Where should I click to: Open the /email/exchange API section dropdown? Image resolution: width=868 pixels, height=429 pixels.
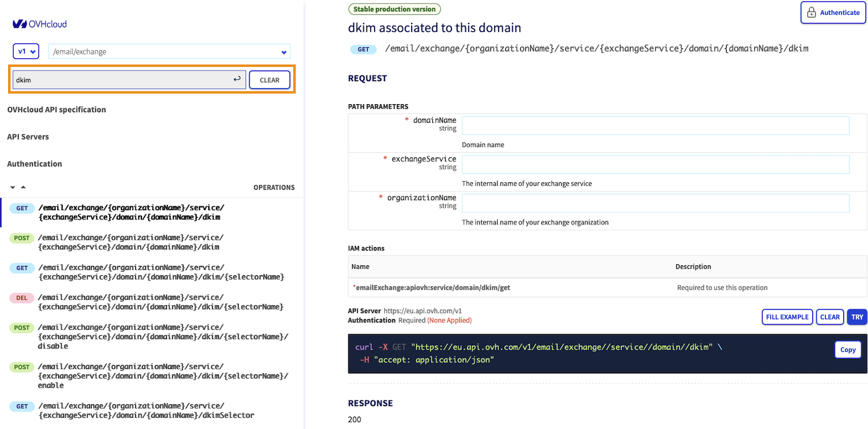[169, 51]
